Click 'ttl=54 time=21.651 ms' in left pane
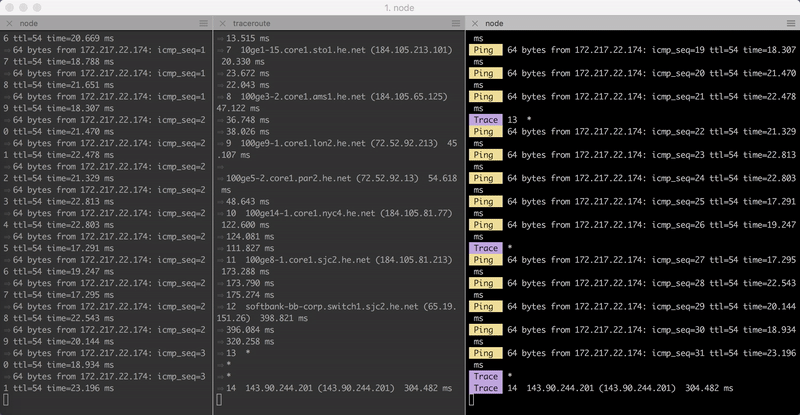The image size is (800, 415). click(x=63, y=85)
